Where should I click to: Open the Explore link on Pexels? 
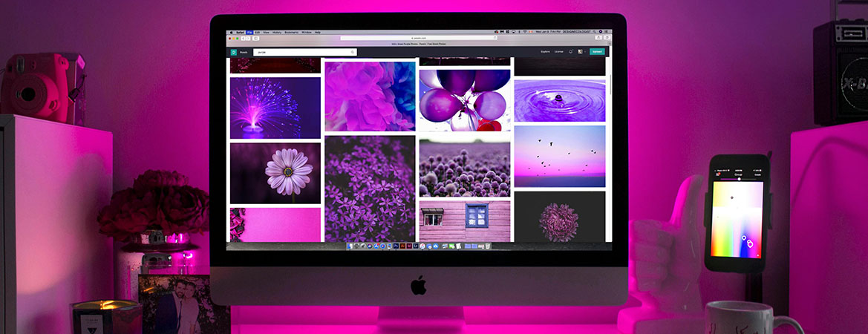[x=545, y=51]
